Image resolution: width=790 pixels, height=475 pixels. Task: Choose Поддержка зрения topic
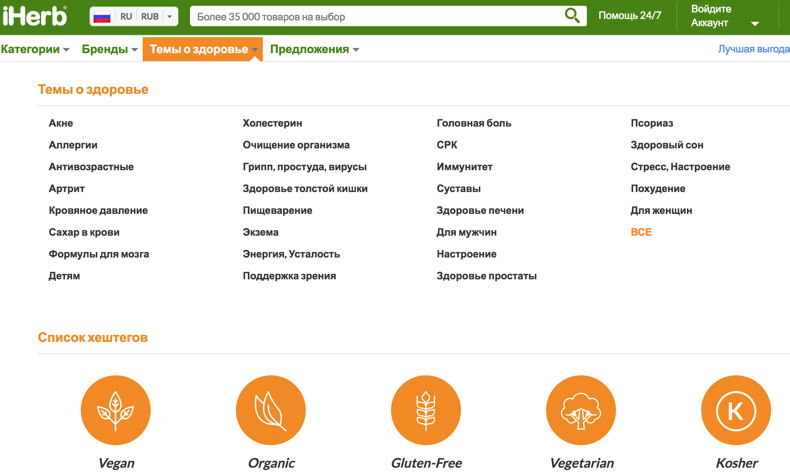pos(289,276)
